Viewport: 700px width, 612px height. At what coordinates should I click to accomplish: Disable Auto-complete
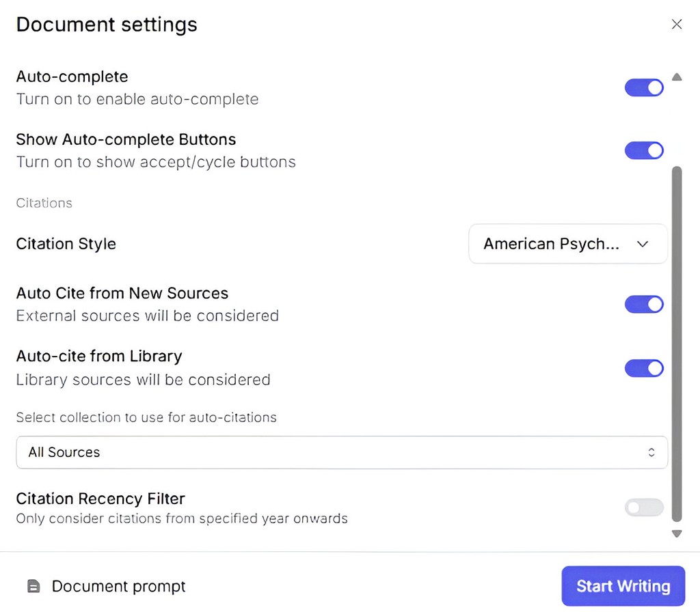coord(643,87)
